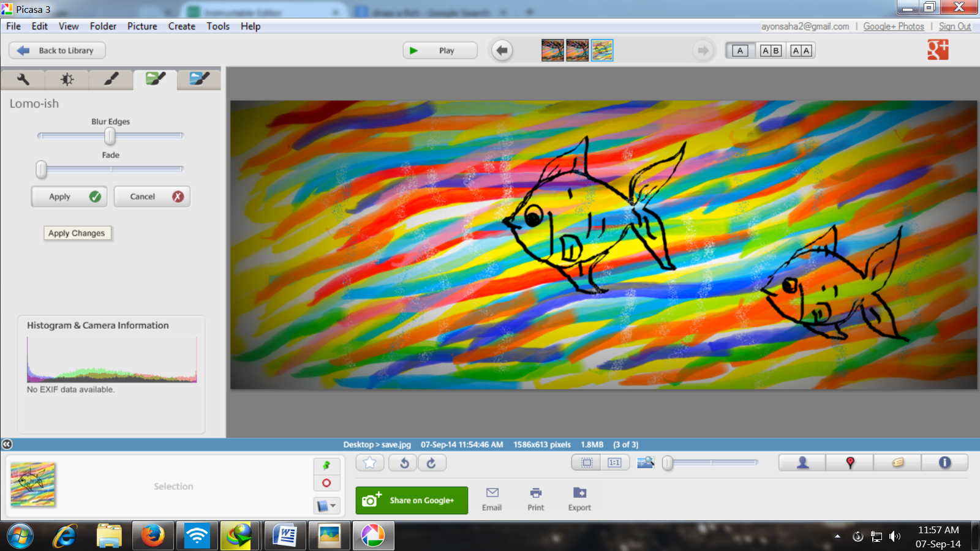Screen dimensions: 980x551
Task: Export the selected photo
Action: coord(579,499)
